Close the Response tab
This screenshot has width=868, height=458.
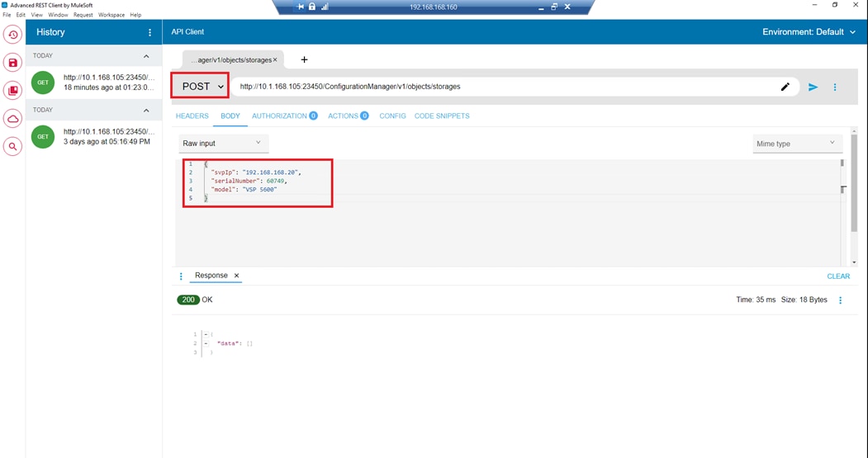point(236,276)
